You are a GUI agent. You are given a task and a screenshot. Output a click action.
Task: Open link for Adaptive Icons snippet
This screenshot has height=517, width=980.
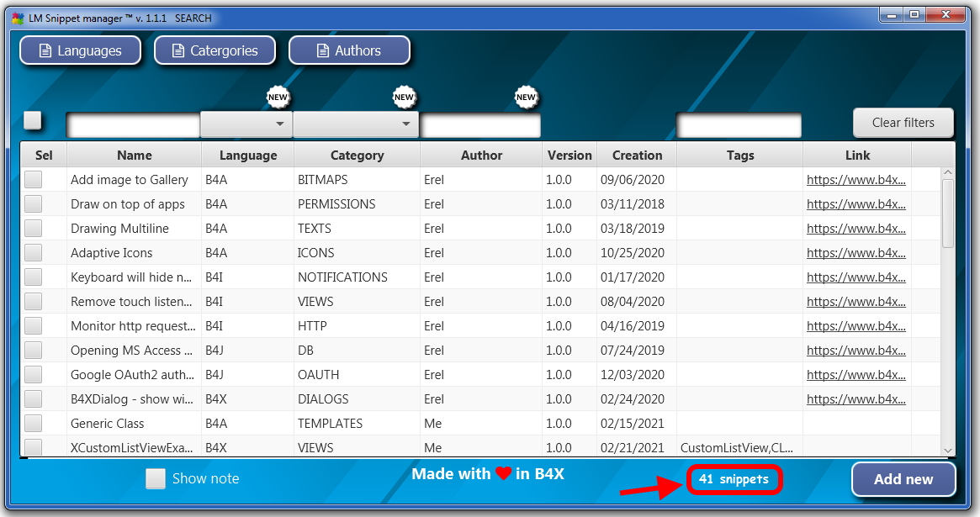(x=856, y=253)
